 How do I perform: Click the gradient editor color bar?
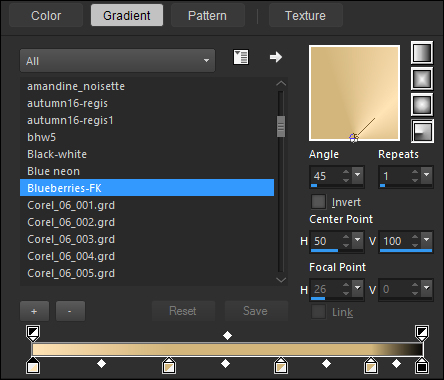pyautogui.click(x=228, y=349)
